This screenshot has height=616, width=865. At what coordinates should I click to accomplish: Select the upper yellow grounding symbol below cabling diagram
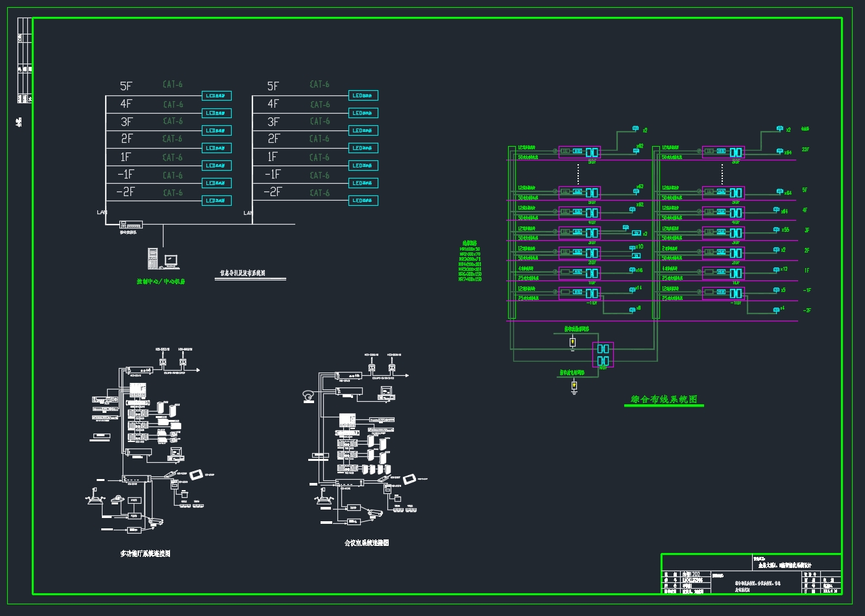[x=572, y=343]
